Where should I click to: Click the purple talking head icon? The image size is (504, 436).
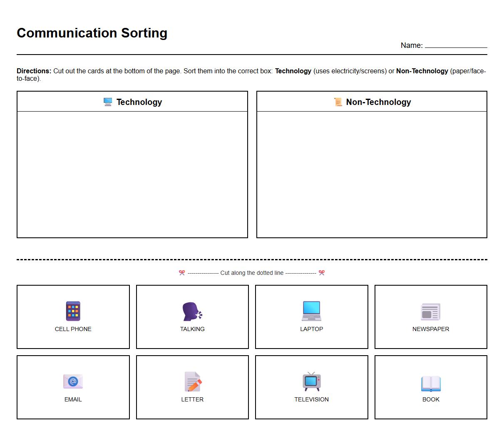192,310
